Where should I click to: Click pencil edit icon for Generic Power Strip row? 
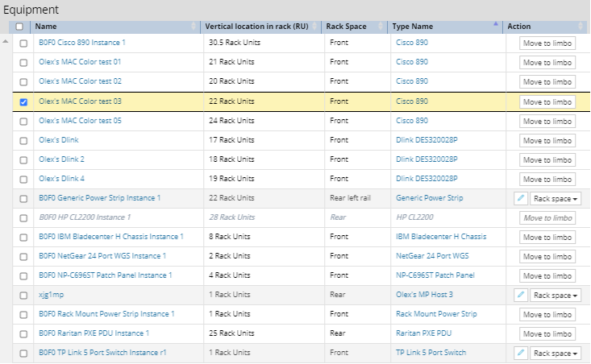click(521, 198)
